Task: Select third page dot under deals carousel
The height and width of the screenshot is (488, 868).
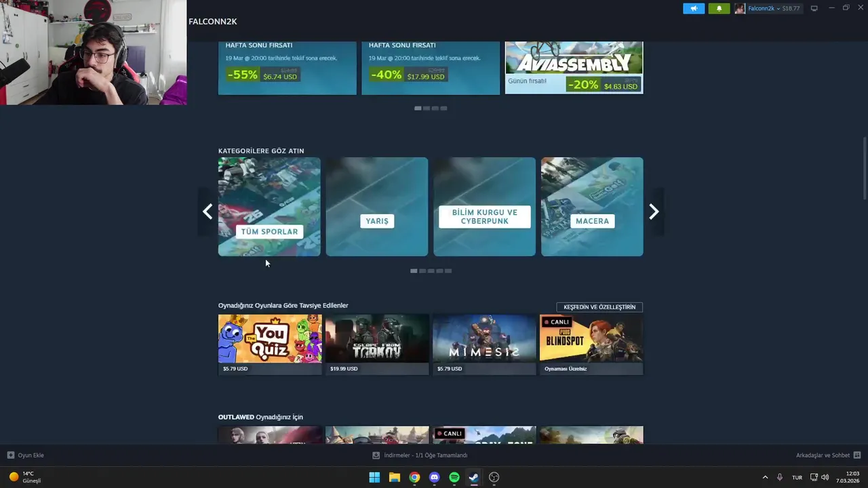Action: tap(435, 108)
